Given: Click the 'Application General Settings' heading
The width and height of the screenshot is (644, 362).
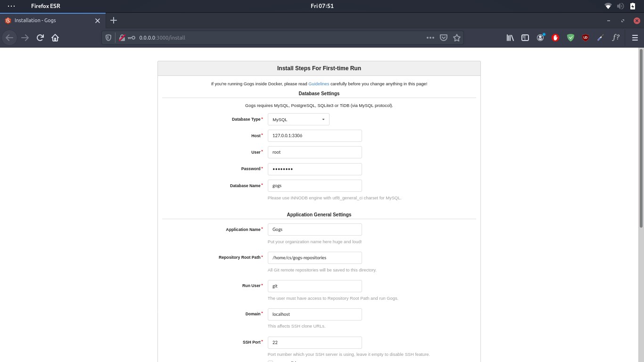Looking at the screenshot, I should [x=319, y=214].
